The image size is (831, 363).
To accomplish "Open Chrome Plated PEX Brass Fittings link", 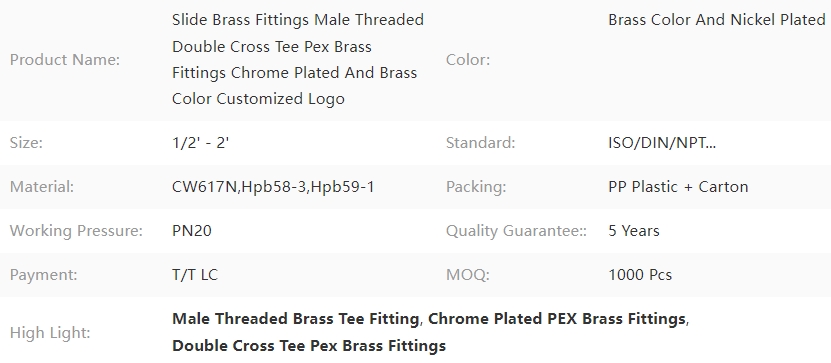I will (x=556, y=319).
